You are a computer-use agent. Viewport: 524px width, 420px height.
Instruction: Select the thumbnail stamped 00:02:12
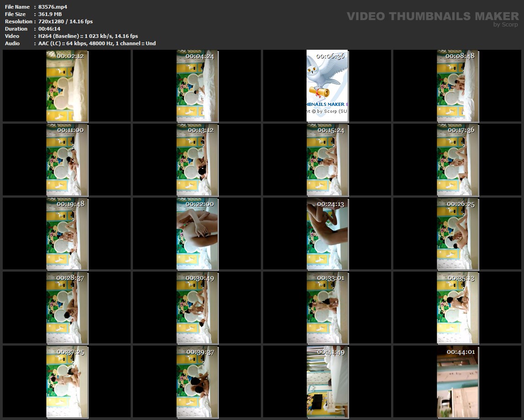coord(67,86)
